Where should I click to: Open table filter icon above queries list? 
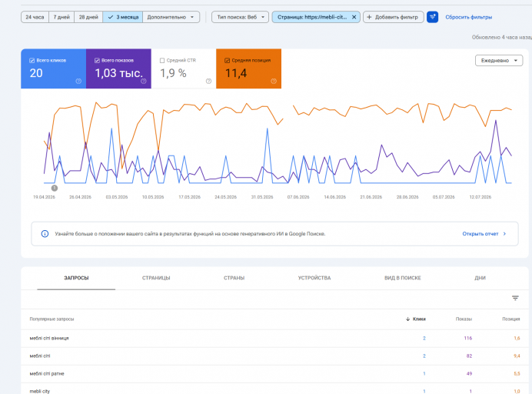pos(515,299)
